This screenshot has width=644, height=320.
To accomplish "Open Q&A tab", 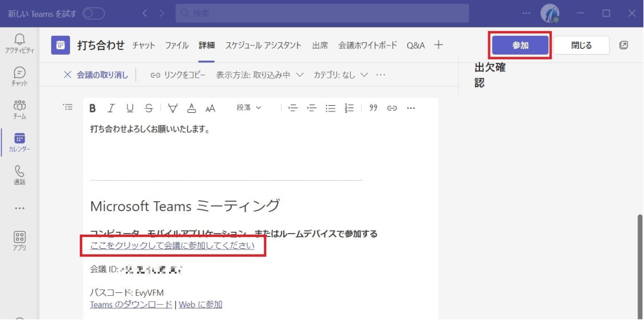I will point(415,45).
